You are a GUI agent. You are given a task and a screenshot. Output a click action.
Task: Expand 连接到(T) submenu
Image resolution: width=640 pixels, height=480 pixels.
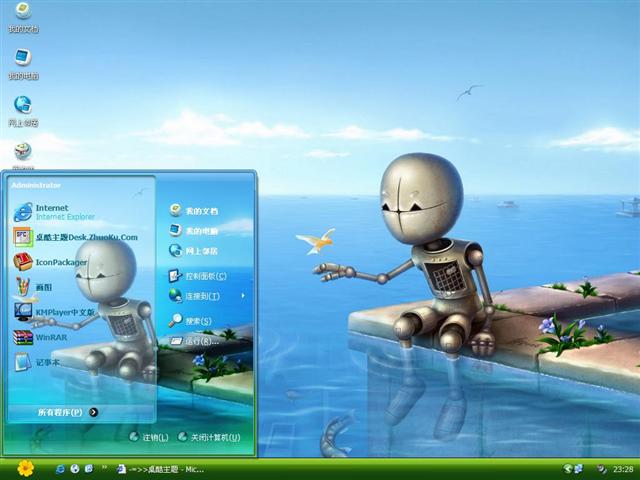point(207,296)
